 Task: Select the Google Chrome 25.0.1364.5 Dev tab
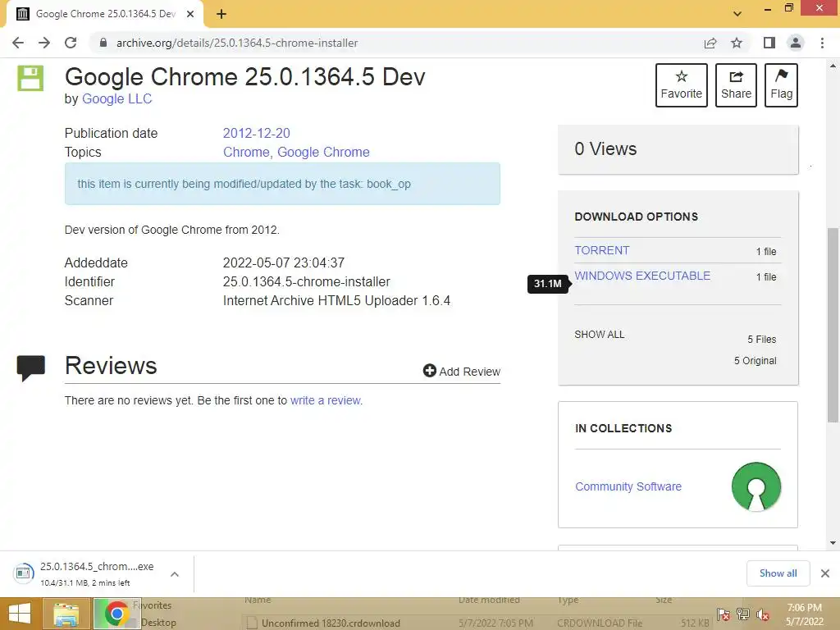[x=105, y=14]
